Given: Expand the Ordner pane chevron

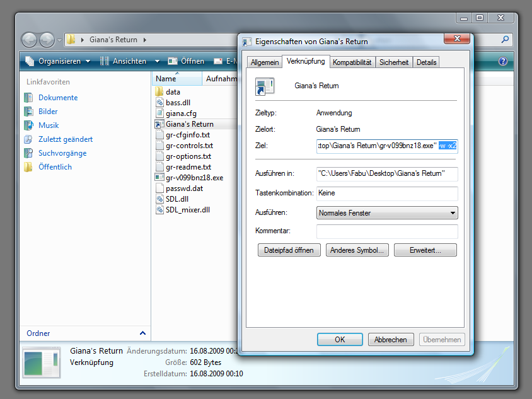Looking at the screenshot, I should tap(143, 333).
